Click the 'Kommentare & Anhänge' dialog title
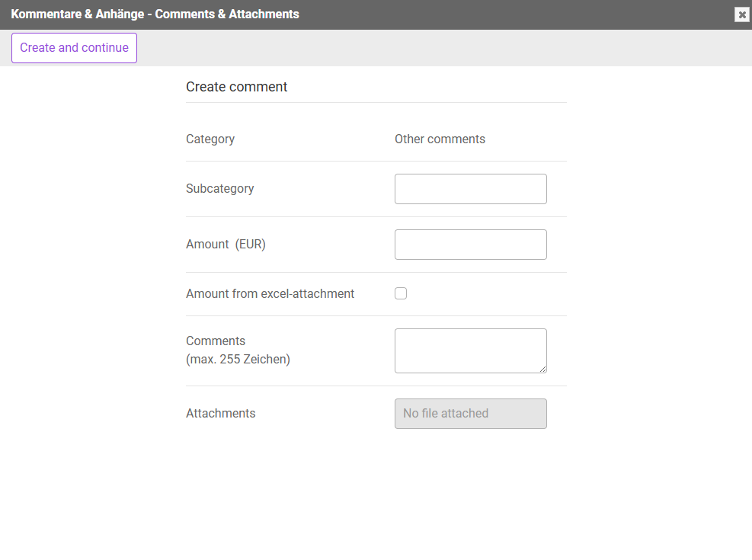 [155, 14]
